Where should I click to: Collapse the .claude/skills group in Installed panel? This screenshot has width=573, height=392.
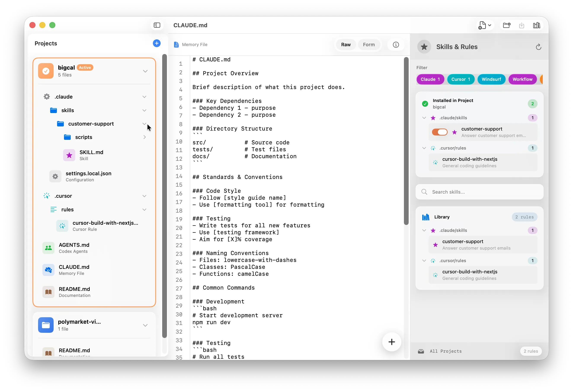(x=424, y=118)
